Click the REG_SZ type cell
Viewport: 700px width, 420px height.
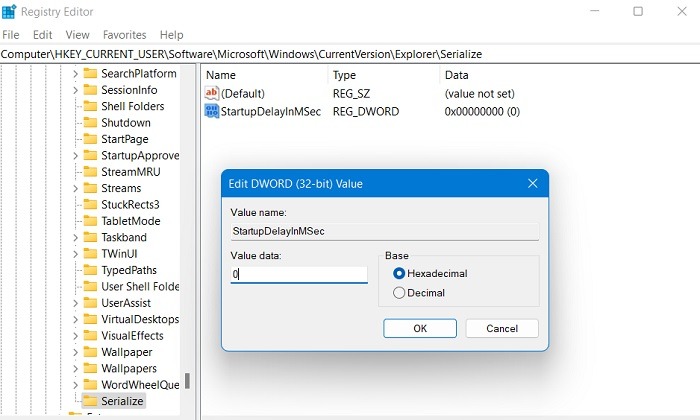(x=351, y=94)
